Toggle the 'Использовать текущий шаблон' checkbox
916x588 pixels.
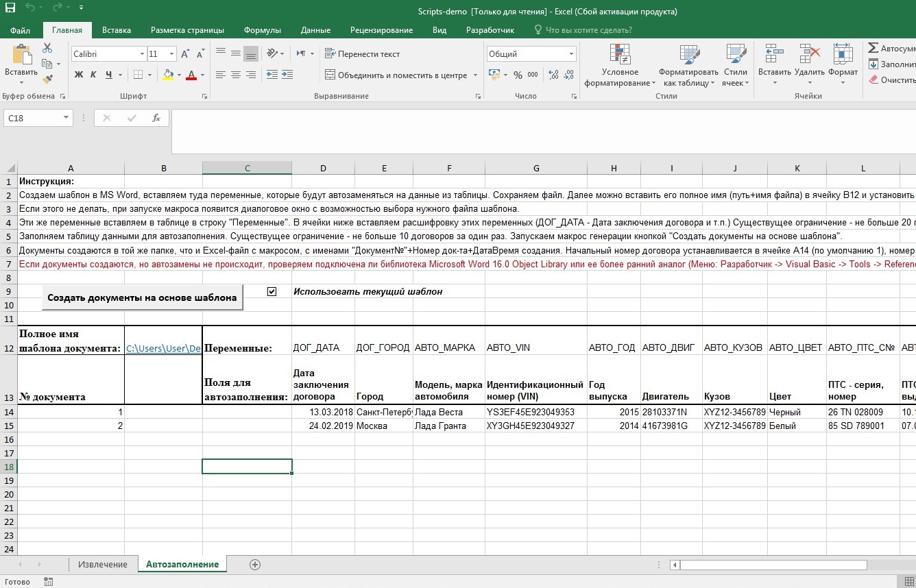(x=272, y=291)
